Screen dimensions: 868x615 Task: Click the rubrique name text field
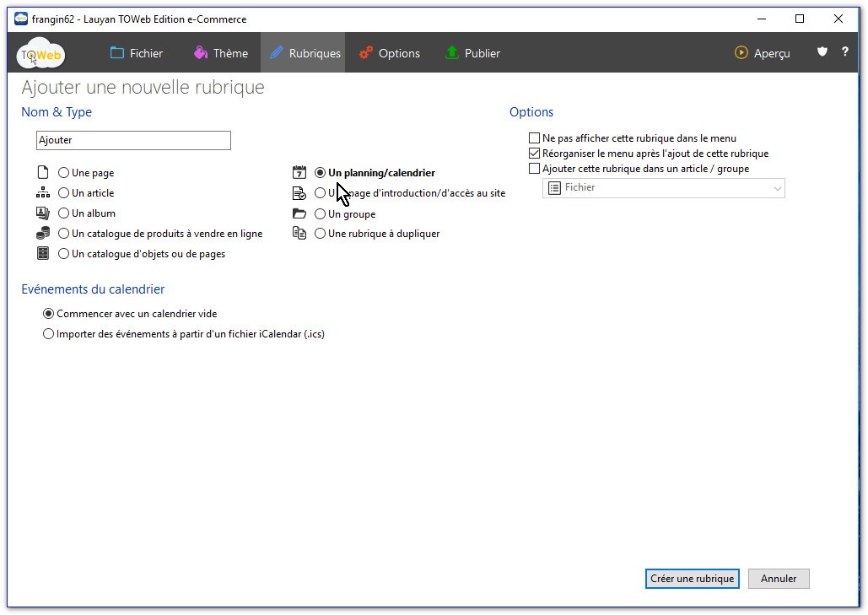pyautogui.click(x=133, y=140)
